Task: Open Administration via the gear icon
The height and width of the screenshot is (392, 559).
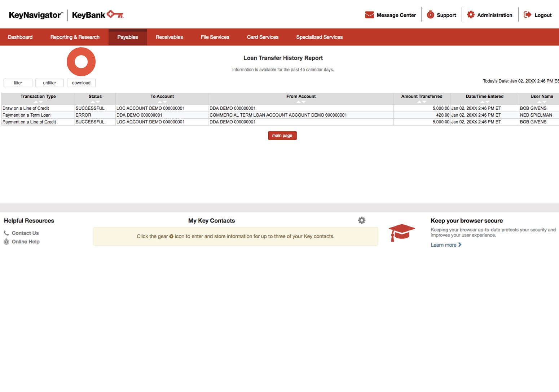Action: point(471,15)
